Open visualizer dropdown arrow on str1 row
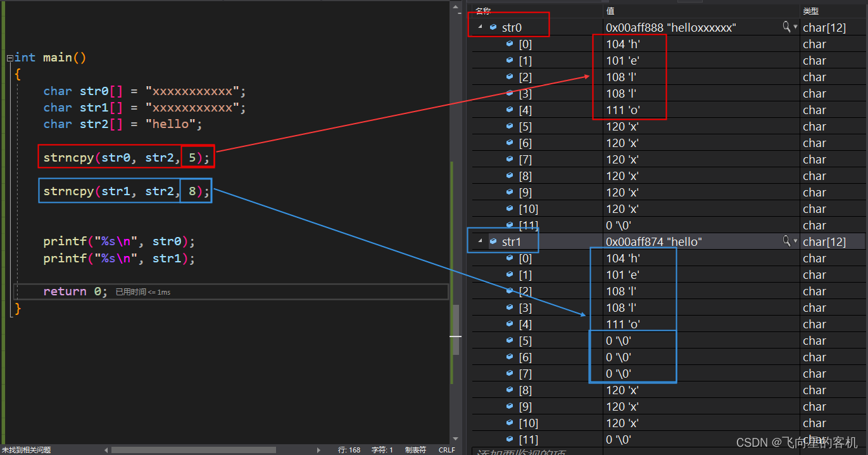The height and width of the screenshot is (455, 868). 795,241
